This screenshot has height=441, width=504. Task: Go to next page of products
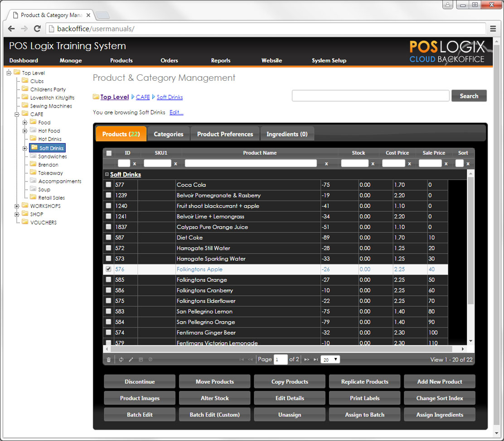coord(307,360)
